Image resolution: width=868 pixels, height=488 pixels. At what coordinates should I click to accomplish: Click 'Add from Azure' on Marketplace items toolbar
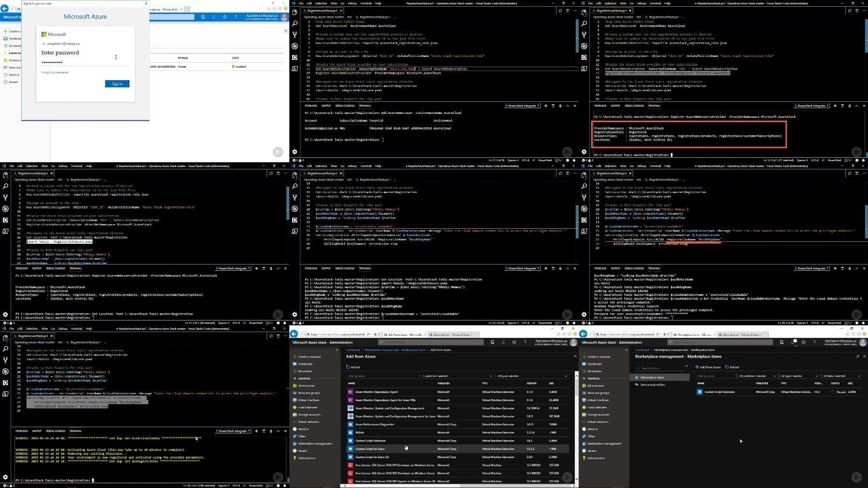[x=708, y=367]
